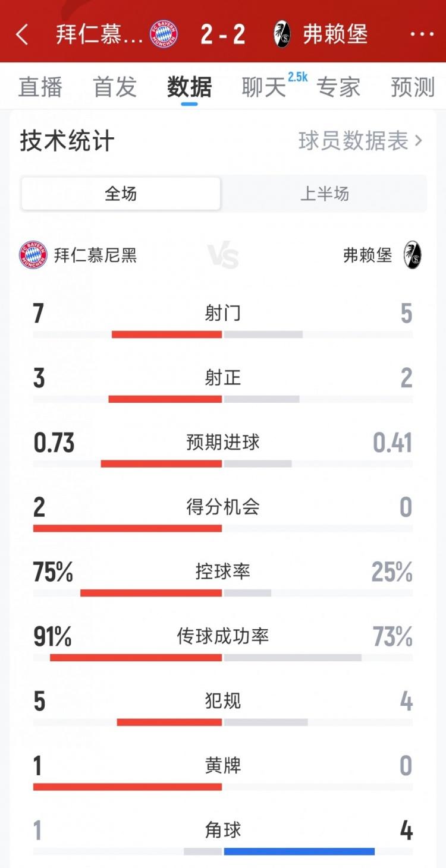Select the 全场 full-match segment
446x868 pixels.
[121, 194]
